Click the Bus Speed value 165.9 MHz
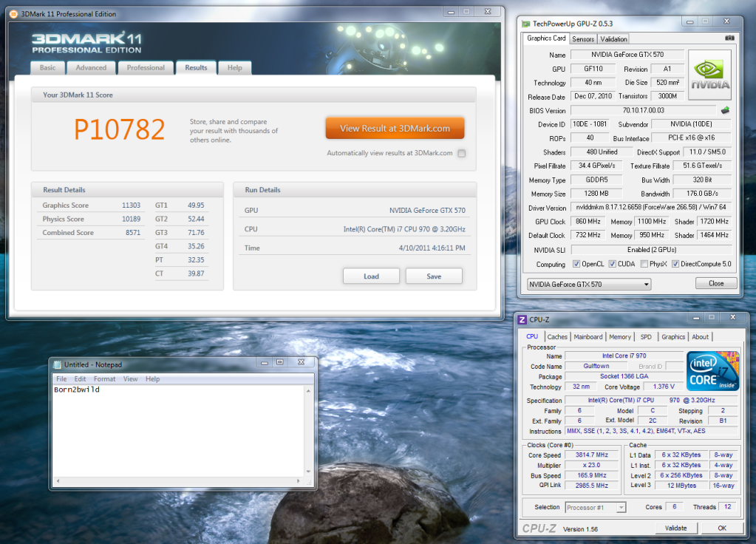This screenshot has width=756, height=544. tap(592, 475)
